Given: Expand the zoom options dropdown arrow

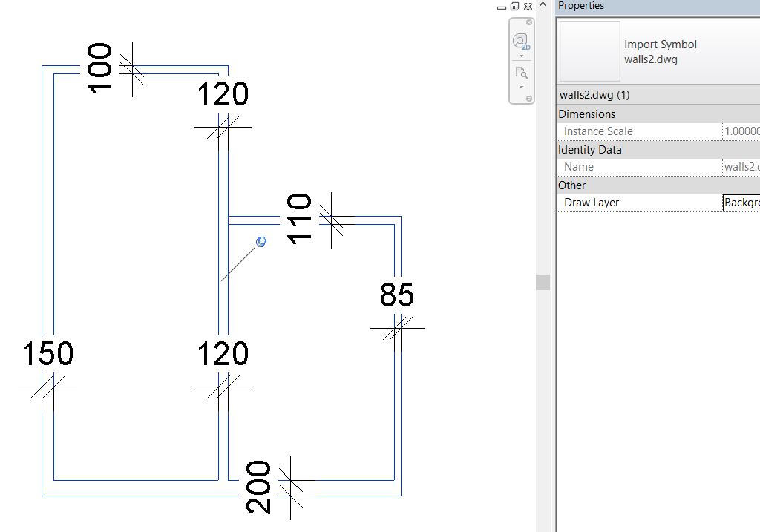Looking at the screenshot, I should (521, 88).
